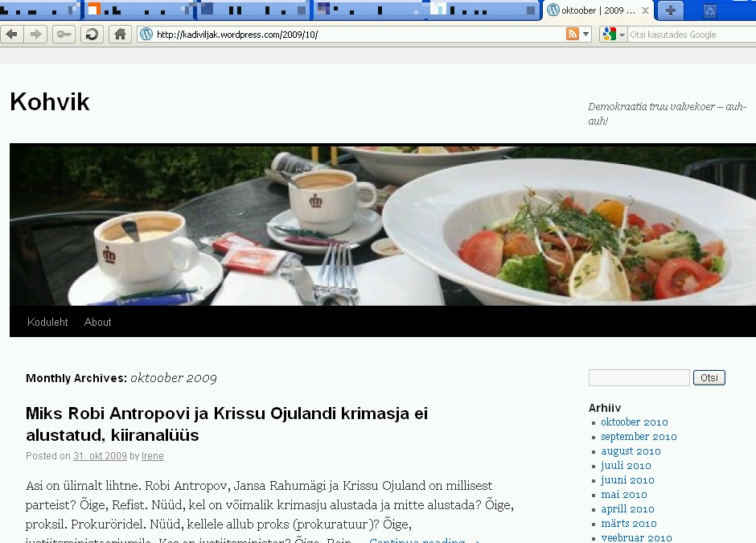Open archive 'aprill 2010'
The width and height of the screenshot is (756, 543).
(627, 508)
